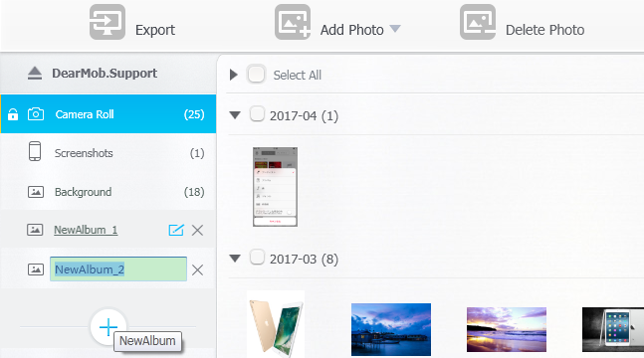Eject the DearMob.Support device
The width and height of the screenshot is (644, 358).
click(x=35, y=73)
